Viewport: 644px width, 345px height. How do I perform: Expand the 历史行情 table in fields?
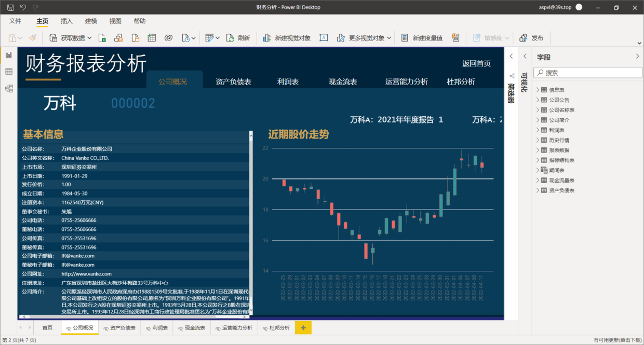(538, 140)
